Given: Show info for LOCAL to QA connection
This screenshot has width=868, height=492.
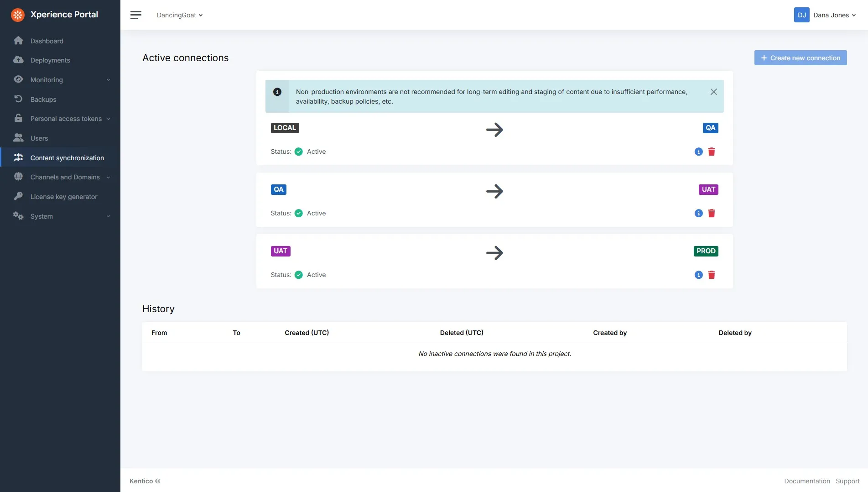Looking at the screenshot, I should (x=698, y=152).
